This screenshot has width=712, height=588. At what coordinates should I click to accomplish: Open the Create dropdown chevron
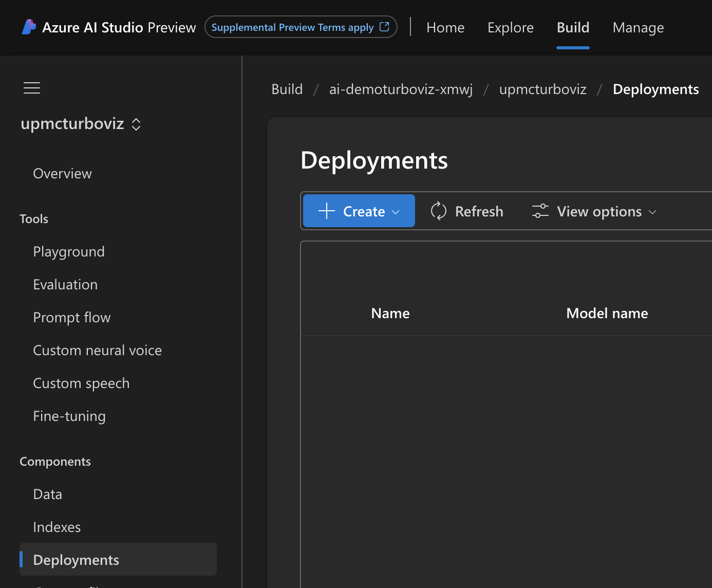point(396,212)
